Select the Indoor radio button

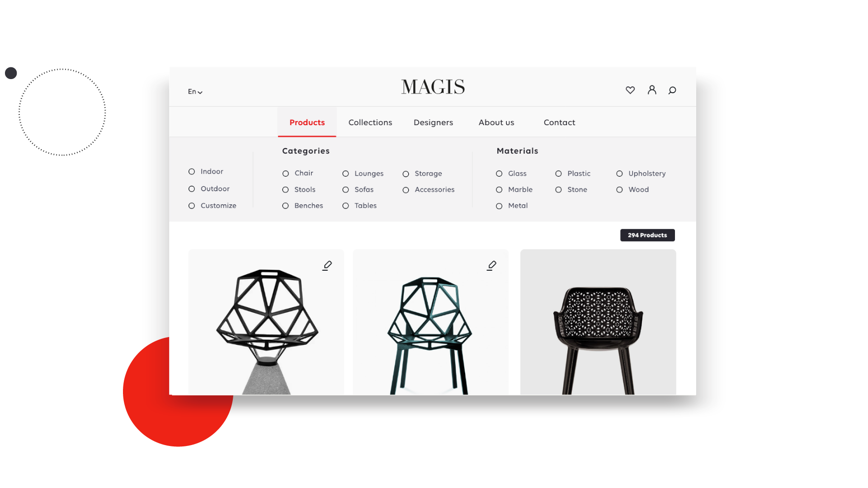coord(191,171)
